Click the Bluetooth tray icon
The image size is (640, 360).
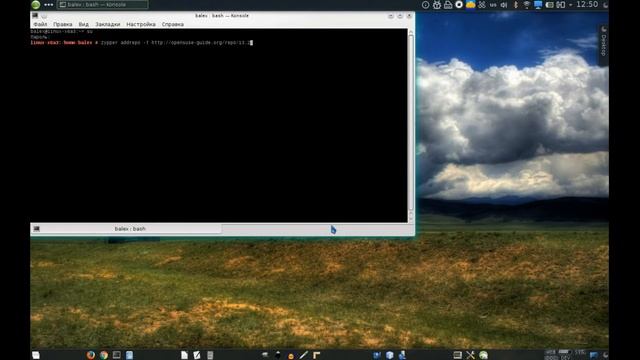(516, 5)
